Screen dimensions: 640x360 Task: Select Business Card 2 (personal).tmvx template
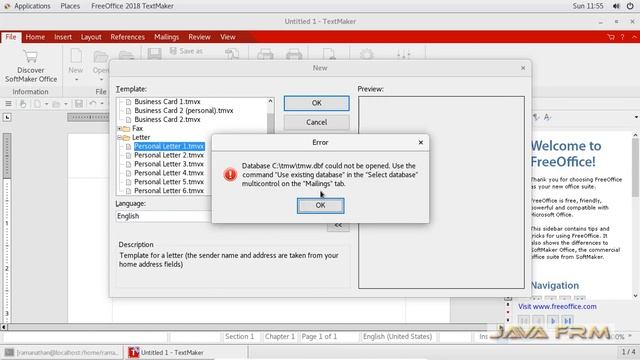pos(184,111)
